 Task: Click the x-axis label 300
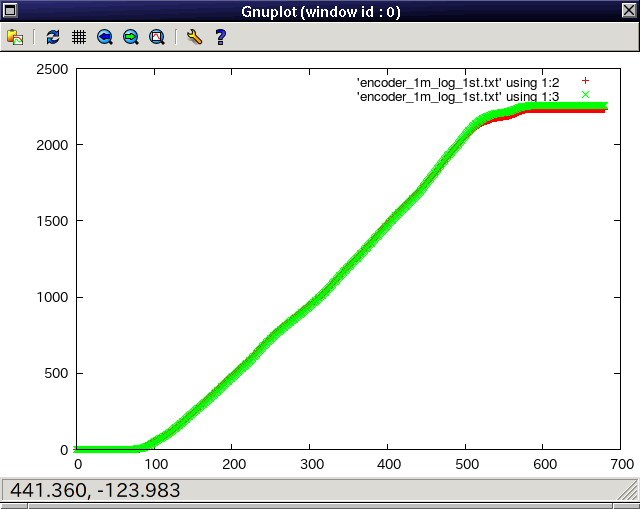[312, 464]
